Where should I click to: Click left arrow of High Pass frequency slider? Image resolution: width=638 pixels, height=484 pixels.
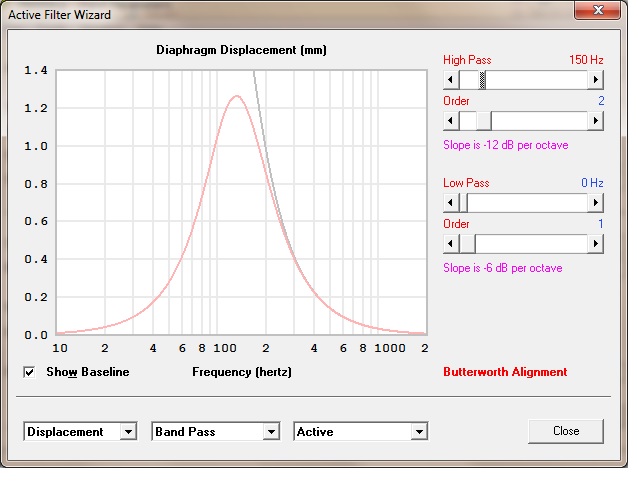[451, 79]
